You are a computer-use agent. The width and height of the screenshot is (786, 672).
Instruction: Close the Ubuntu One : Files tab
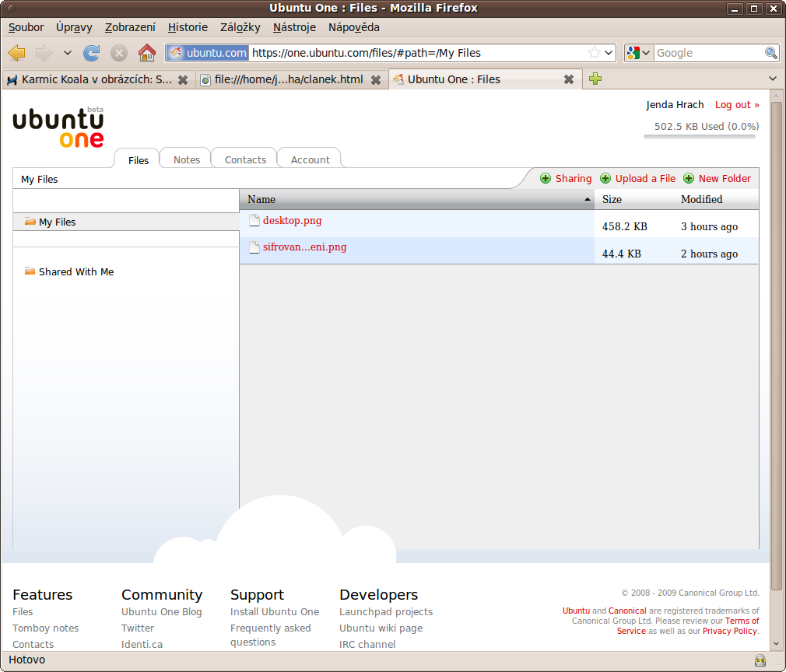point(568,79)
